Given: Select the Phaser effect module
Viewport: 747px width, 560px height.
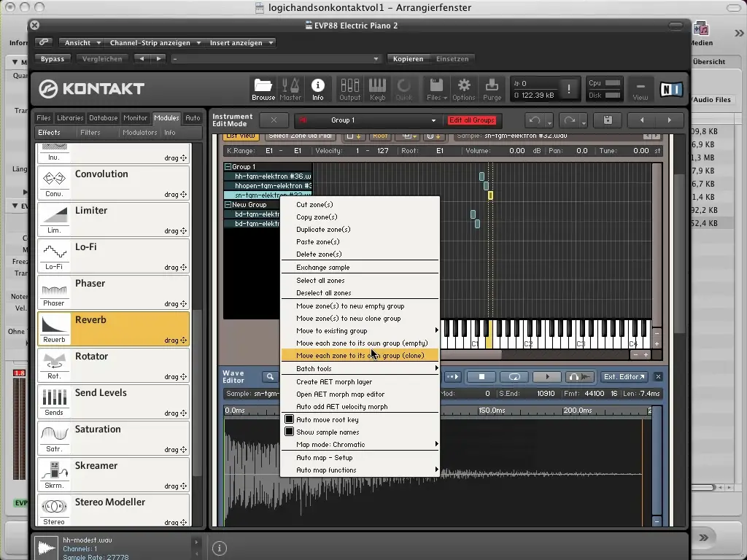Looking at the screenshot, I should [x=113, y=292].
